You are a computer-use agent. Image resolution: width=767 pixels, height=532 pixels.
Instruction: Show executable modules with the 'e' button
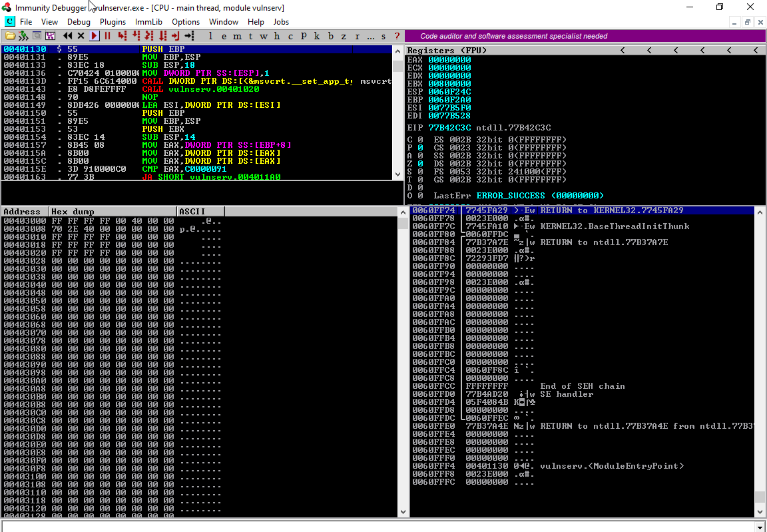[x=224, y=36]
